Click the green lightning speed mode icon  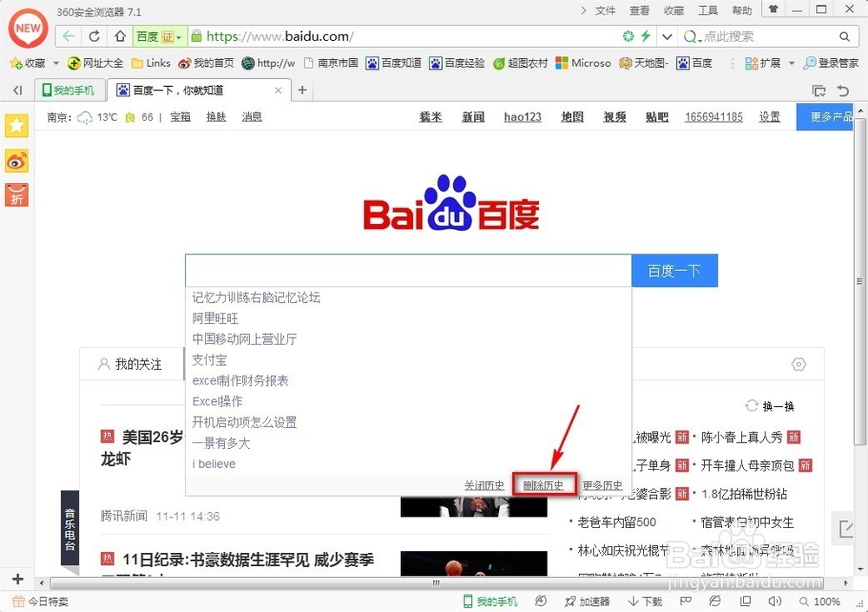pyautogui.click(x=646, y=36)
